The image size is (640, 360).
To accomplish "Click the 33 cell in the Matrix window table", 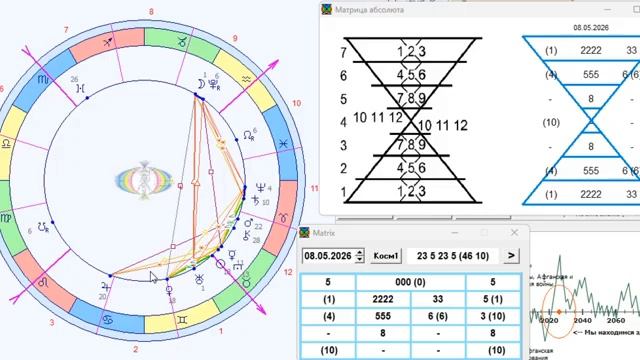I will click(x=438, y=299).
